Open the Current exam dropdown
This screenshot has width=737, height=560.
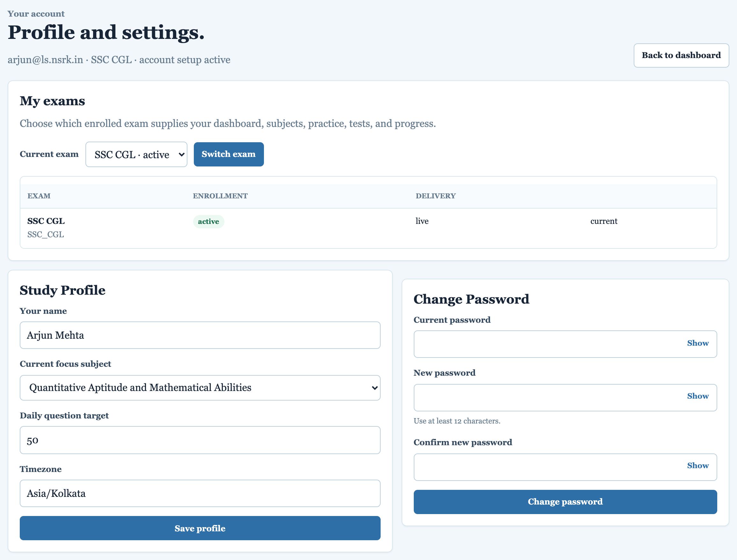click(136, 154)
